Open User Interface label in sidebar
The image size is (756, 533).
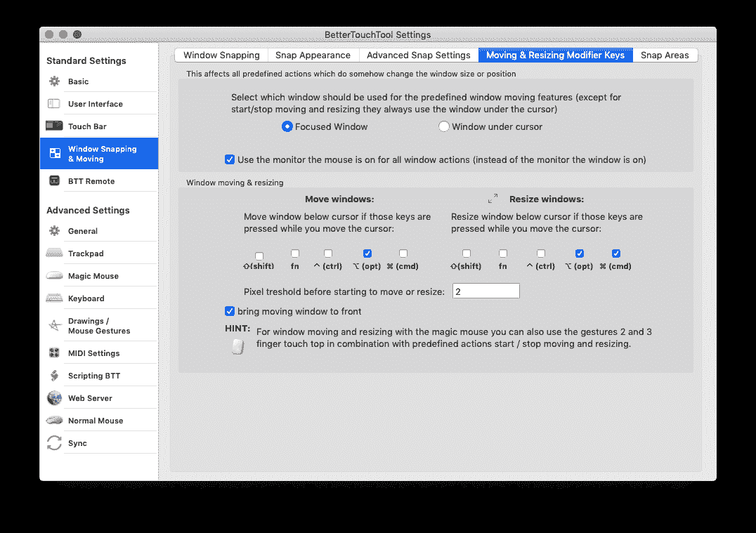[96, 104]
